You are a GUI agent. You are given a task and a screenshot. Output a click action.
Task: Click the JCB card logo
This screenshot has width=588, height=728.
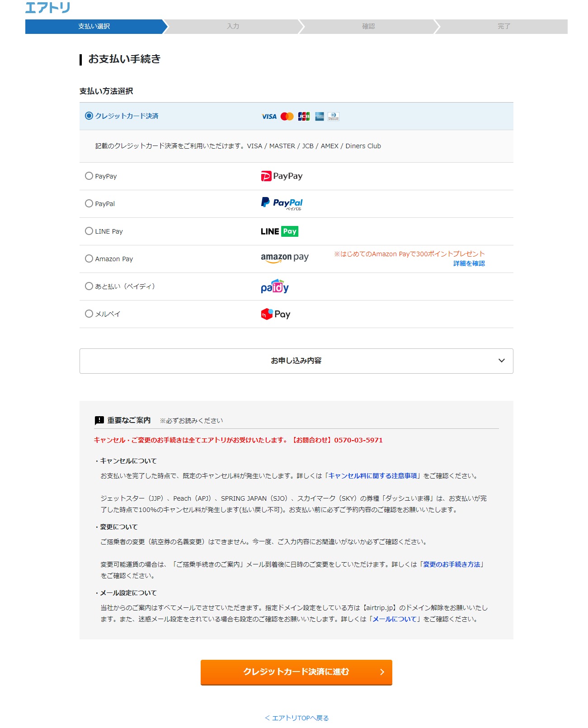(304, 117)
